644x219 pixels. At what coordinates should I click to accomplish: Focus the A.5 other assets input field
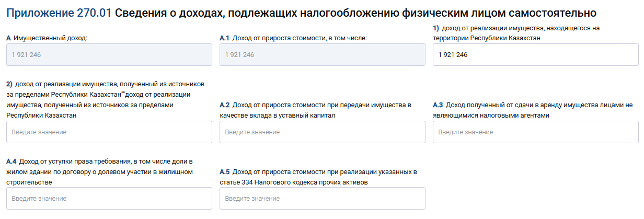click(322, 199)
